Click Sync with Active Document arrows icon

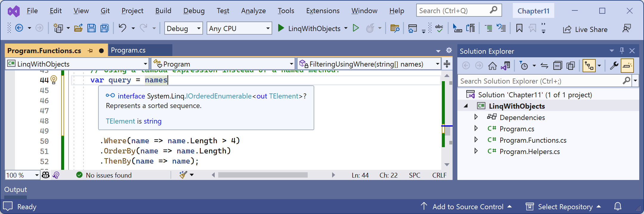[x=544, y=66]
